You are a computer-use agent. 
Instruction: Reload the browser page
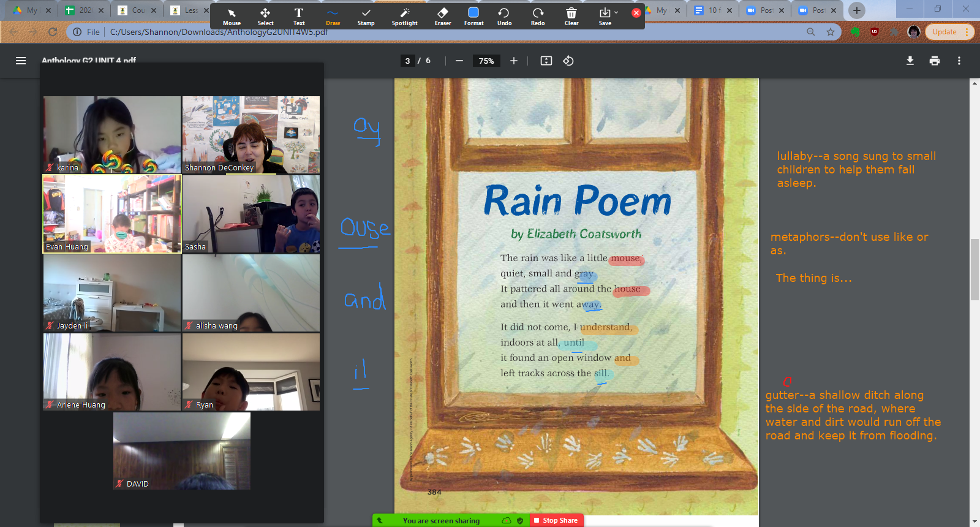pos(53,32)
